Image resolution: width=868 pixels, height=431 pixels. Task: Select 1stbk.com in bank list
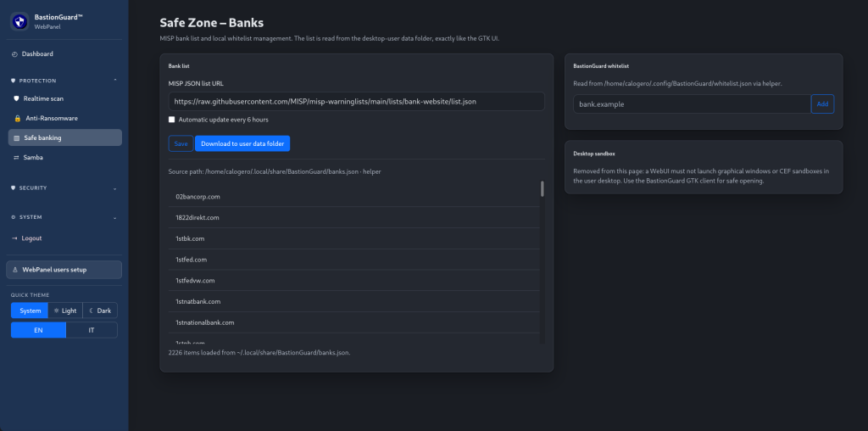[x=354, y=238]
